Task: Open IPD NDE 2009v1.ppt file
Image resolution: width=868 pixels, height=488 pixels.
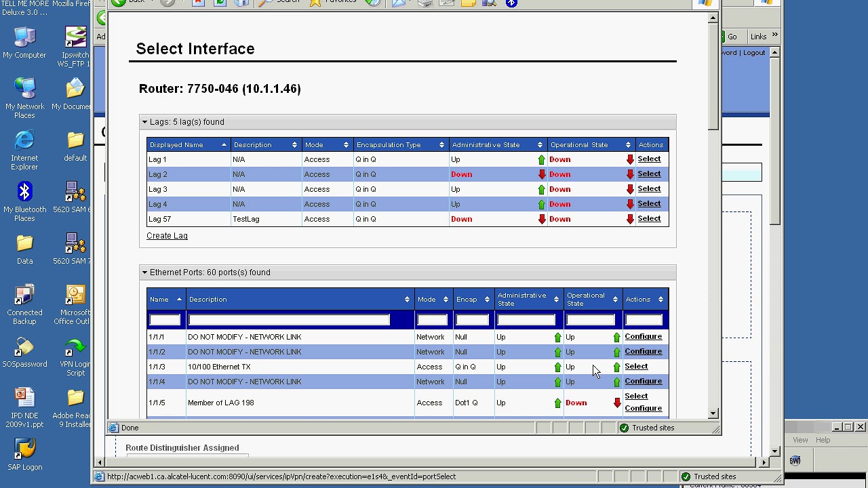Action: (24, 407)
